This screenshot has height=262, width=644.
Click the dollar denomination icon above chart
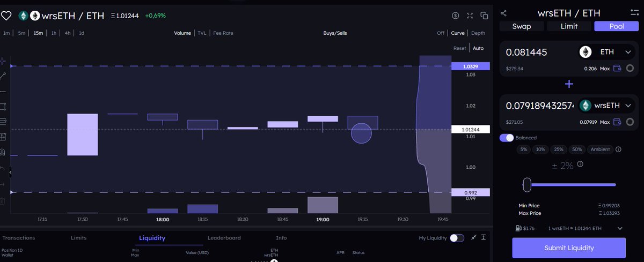[x=455, y=16]
